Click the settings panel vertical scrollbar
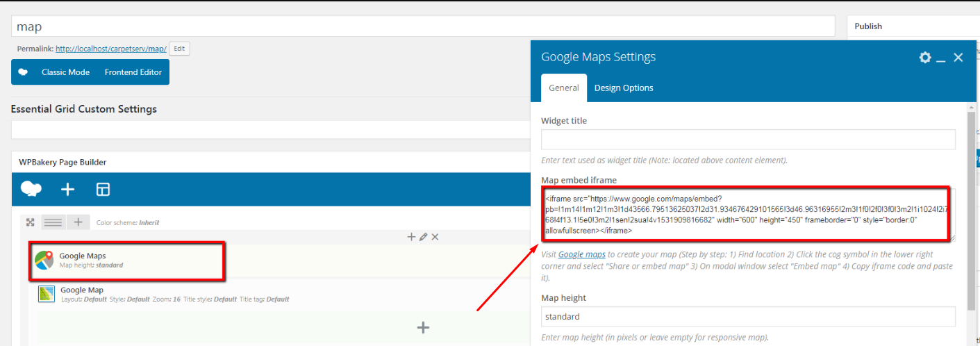The image size is (980, 346). click(x=970, y=208)
